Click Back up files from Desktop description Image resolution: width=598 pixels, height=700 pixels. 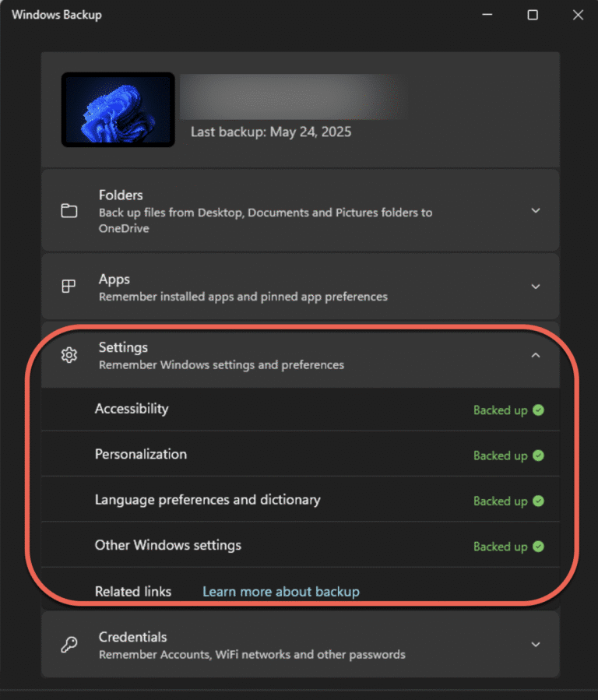click(266, 220)
